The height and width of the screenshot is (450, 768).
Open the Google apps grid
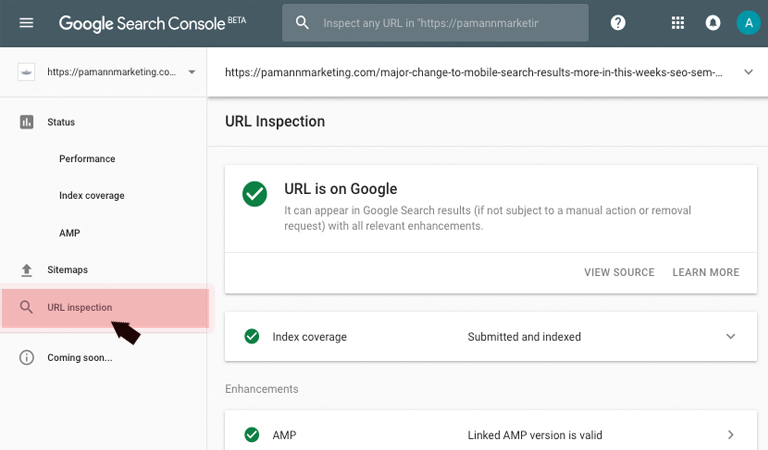[678, 23]
